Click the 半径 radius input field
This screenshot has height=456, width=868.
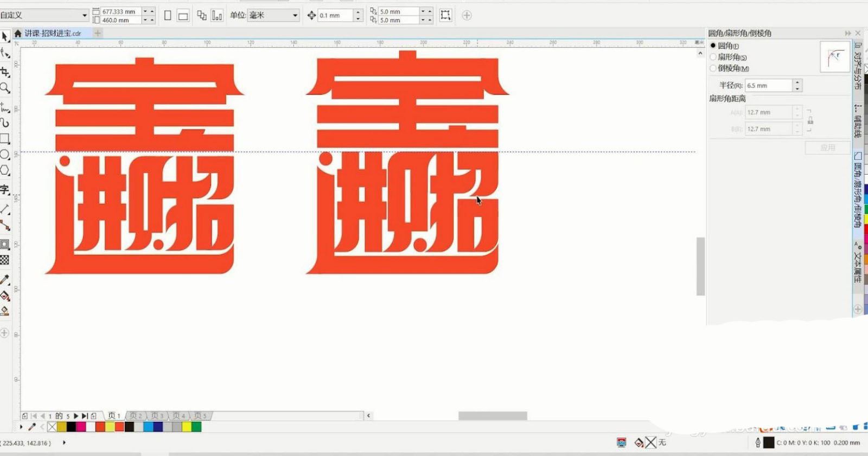point(769,85)
